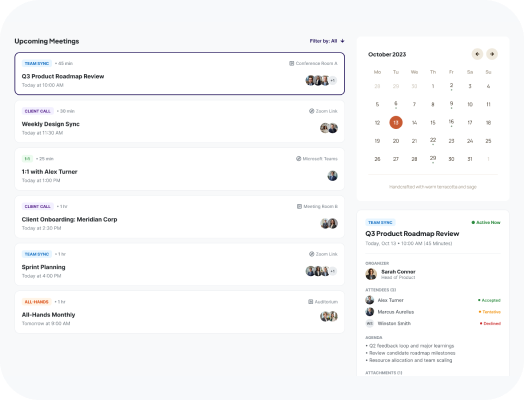
Task: Select October 29 in the calendar
Action: pos(433,159)
